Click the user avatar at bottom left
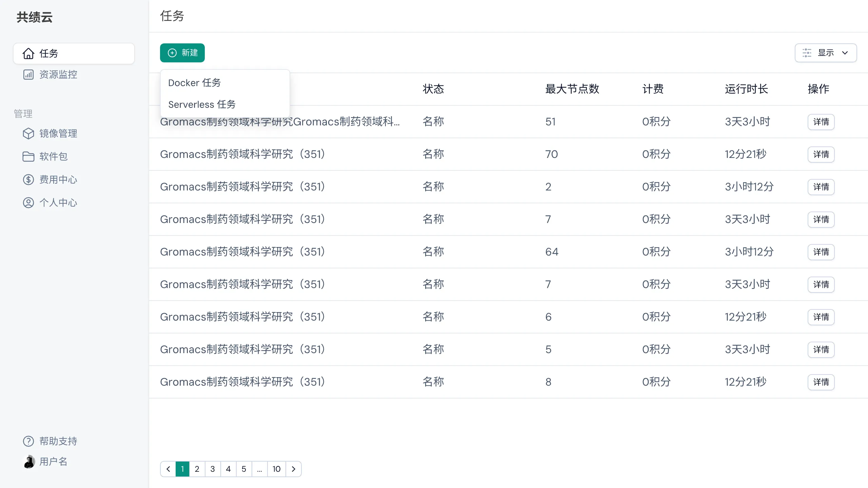868x488 pixels. [x=29, y=461]
